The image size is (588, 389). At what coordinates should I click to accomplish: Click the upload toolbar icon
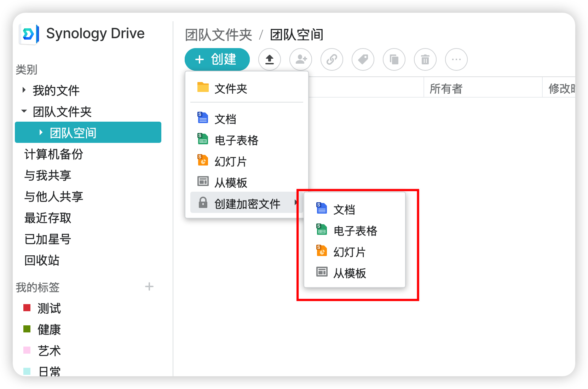[x=270, y=59]
